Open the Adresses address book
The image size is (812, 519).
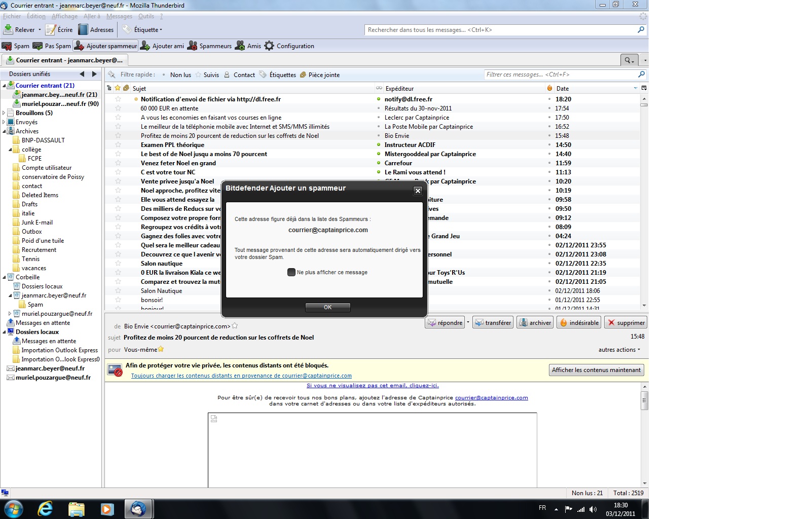[96, 29]
